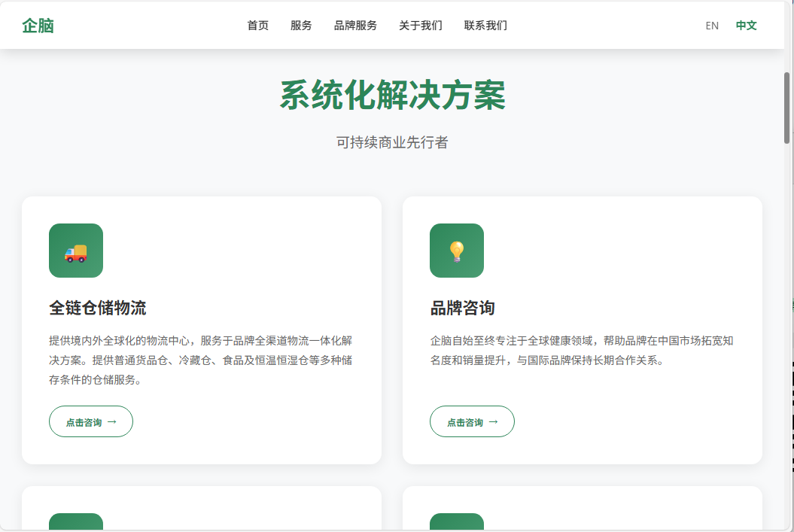Viewport: 794px width, 532px height.
Task: Click the page's vertical scrollbar thumb
Action: [x=786, y=107]
